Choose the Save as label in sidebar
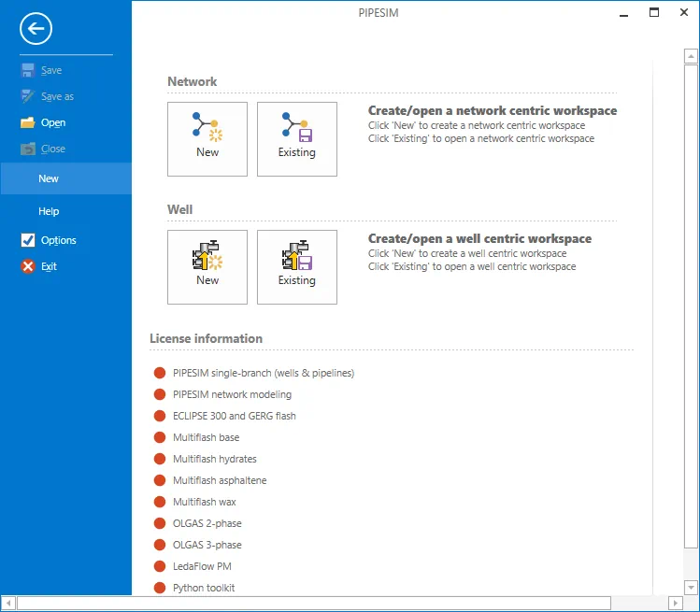This screenshot has width=700, height=612. pyautogui.click(x=57, y=96)
